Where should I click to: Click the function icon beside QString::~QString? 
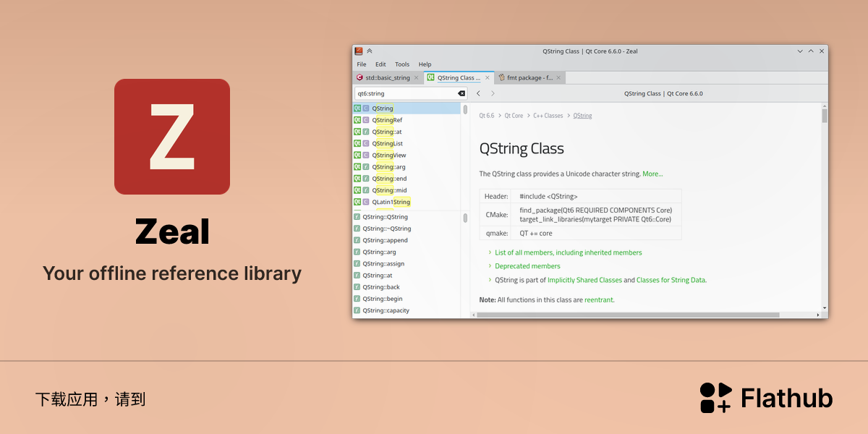tap(357, 229)
